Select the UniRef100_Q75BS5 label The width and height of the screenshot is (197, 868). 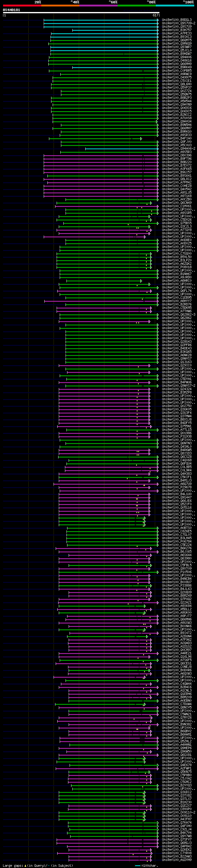click(x=177, y=223)
